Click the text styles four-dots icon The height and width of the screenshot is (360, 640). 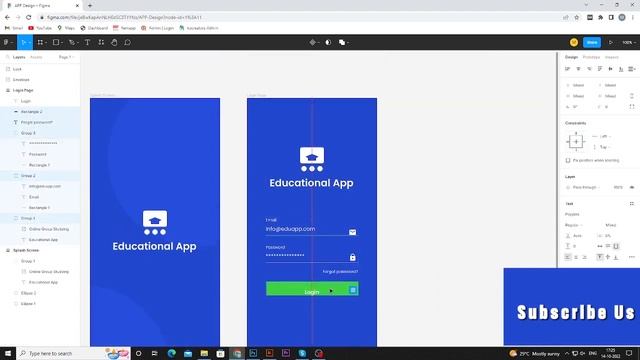pyautogui.click(x=632, y=204)
